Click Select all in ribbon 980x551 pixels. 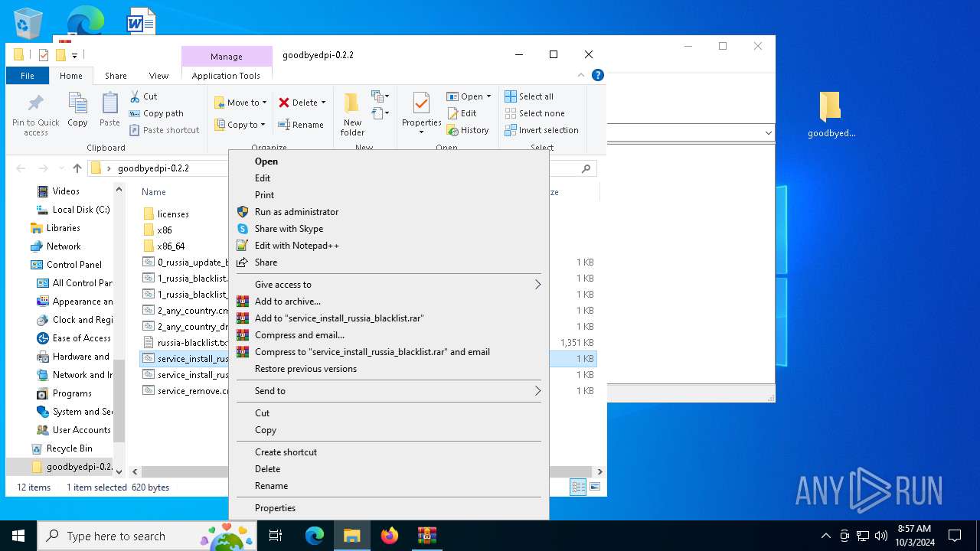(x=529, y=96)
